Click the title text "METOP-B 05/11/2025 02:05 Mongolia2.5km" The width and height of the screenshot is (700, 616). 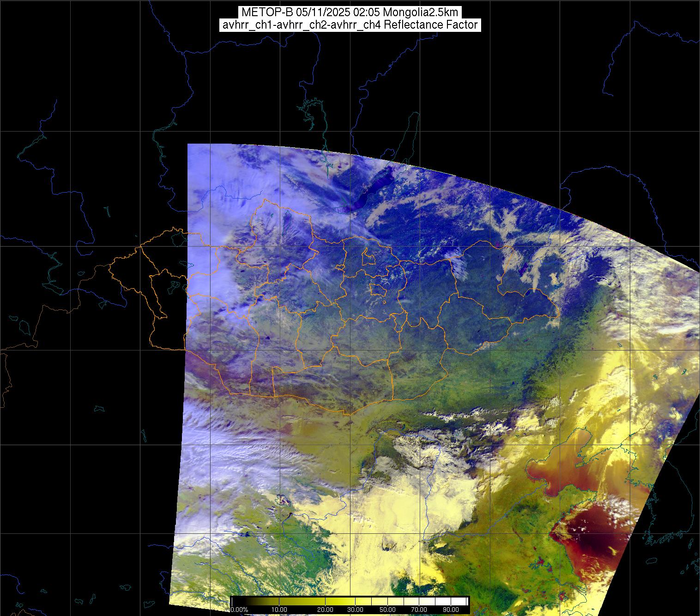(350, 12)
